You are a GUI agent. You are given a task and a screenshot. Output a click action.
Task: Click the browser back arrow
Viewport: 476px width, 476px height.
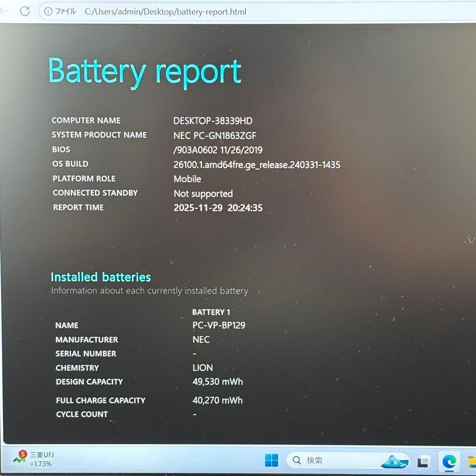coord(4,11)
